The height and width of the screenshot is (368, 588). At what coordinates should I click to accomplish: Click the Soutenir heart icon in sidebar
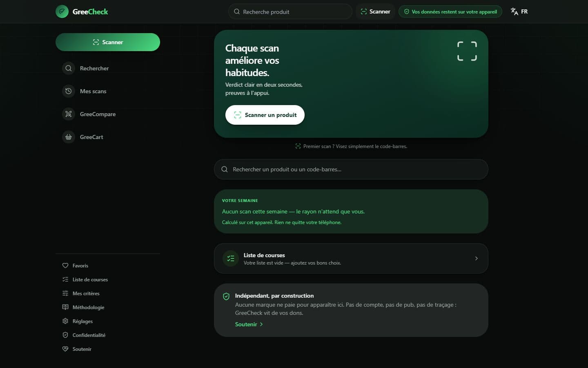coord(65,349)
